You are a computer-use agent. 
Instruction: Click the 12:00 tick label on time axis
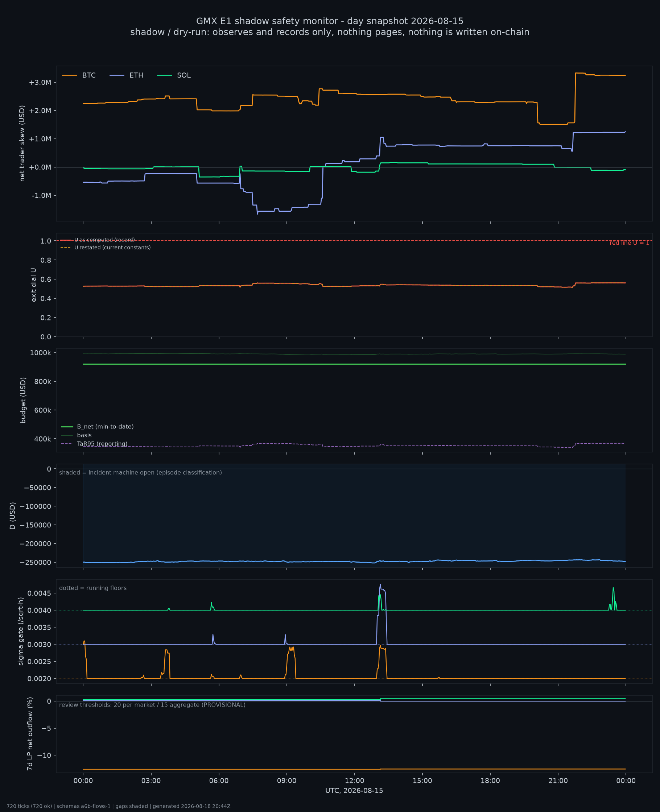(x=354, y=781)
